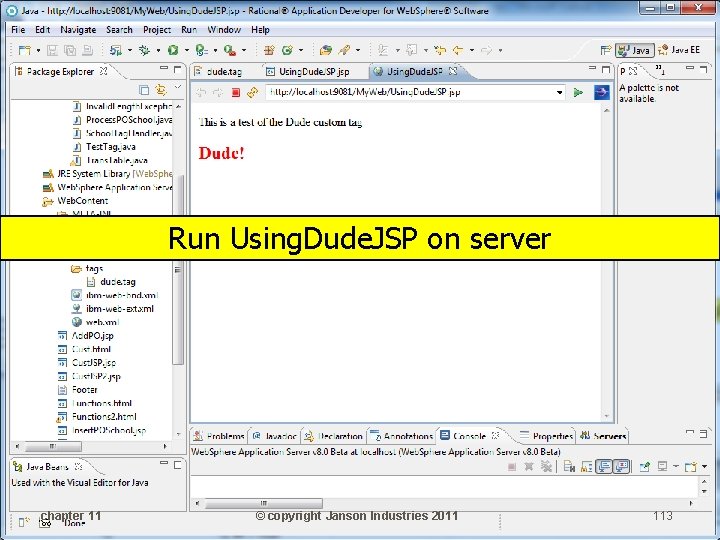Open the Open Console dropdown arrow
The width and height of the screenshot is (720, 540).
click(x=704, y=467)
